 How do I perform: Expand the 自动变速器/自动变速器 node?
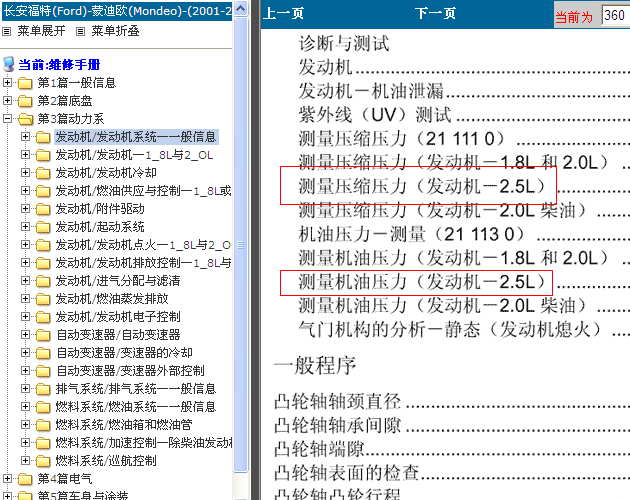pyautogui.click(x=25, y=334)
